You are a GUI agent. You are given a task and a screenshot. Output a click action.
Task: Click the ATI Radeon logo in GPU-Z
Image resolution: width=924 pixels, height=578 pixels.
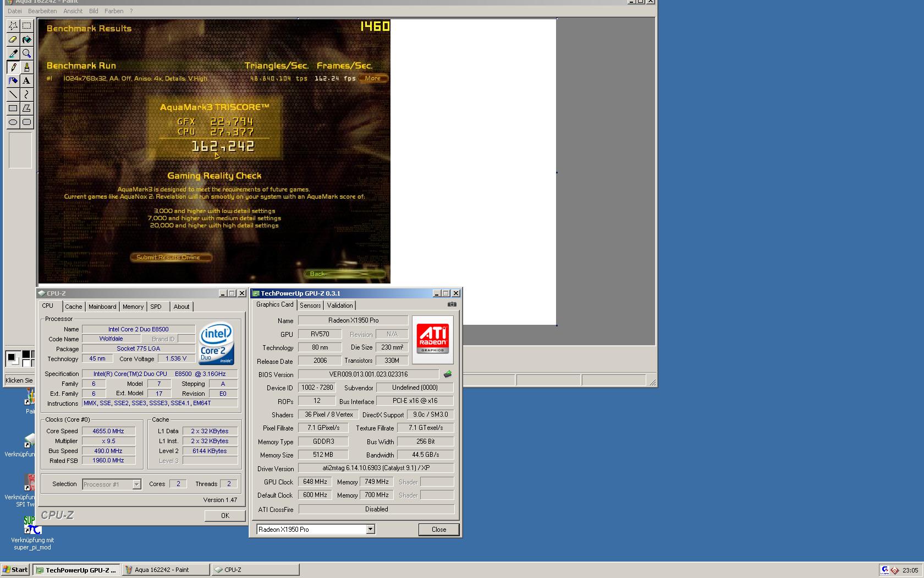433,340
